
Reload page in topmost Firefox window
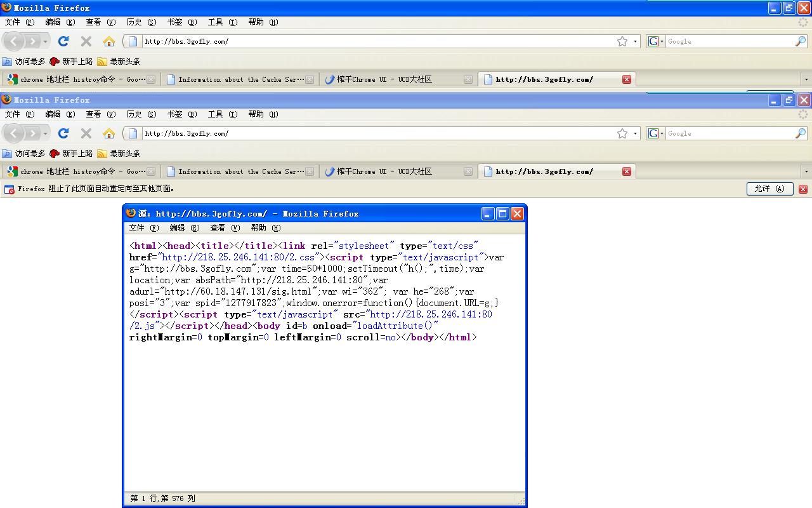pyautogui.click(x=63, y=41)
